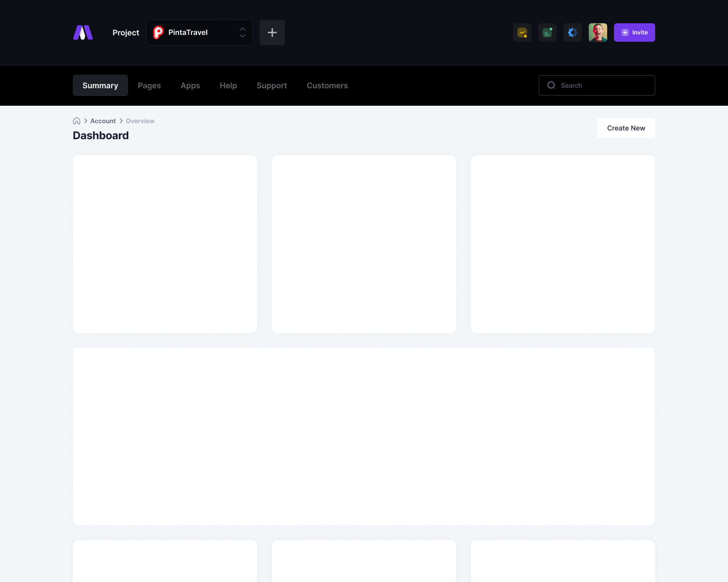
Task: Click the magnifier icon in search box
Action: click(x=551, y=85)
